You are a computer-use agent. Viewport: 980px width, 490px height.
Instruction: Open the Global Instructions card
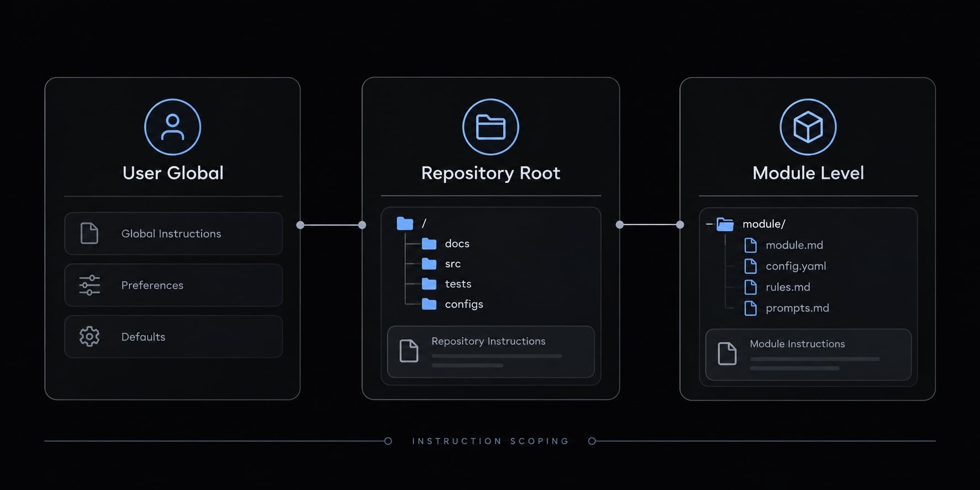tap(173, 233)
